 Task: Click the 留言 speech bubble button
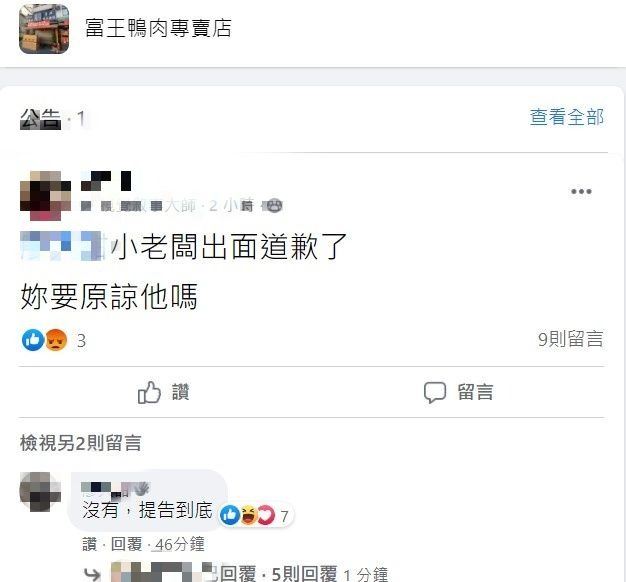[459, 392]
